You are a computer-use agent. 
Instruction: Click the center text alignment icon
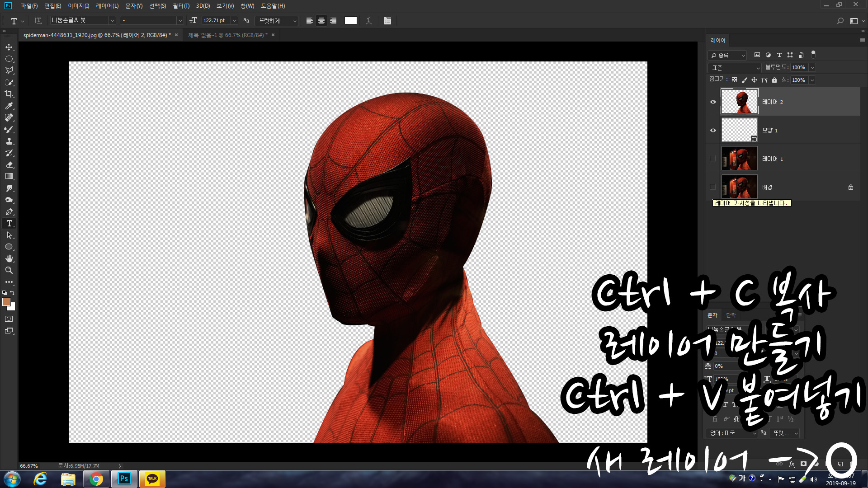click(321, 21)
